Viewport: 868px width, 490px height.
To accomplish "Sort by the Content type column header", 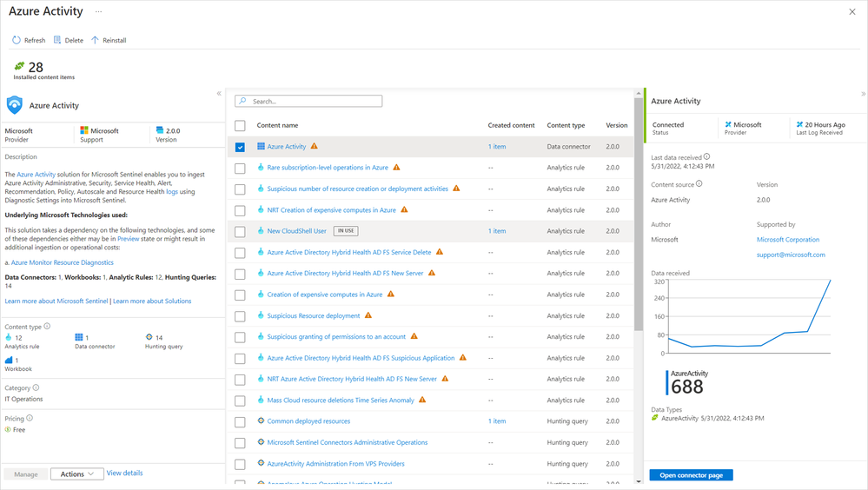I will [566, 125].
